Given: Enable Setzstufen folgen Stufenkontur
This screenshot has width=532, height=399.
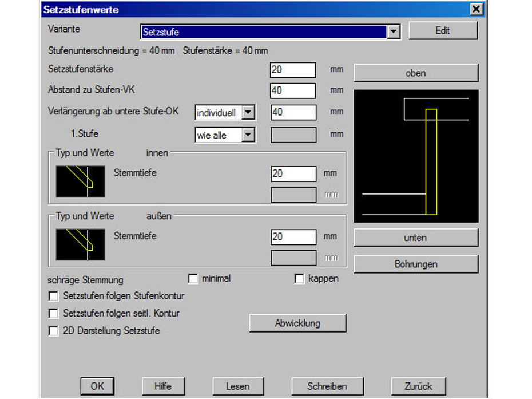Looking at the screenshot, I should coord(54,297).
